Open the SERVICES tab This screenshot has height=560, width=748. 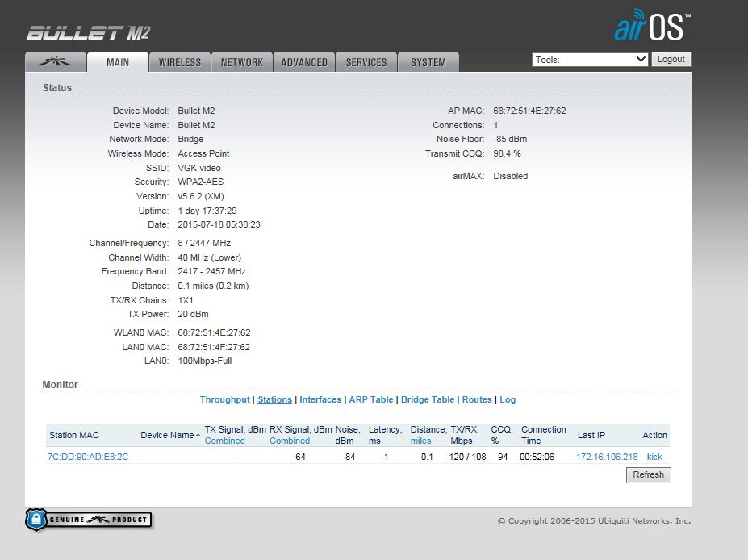point(366,62)
